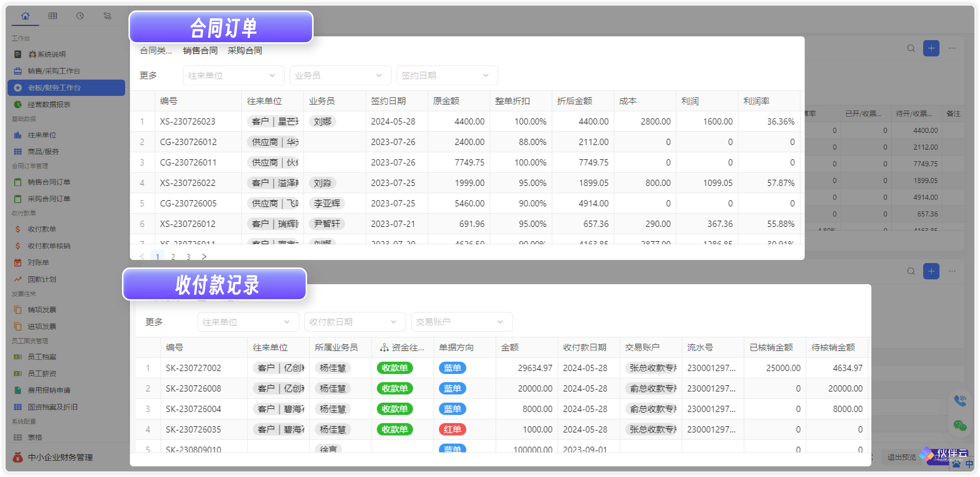
Task: Click search icon in upper panel toolbar
Action: (x=911, y=48)
